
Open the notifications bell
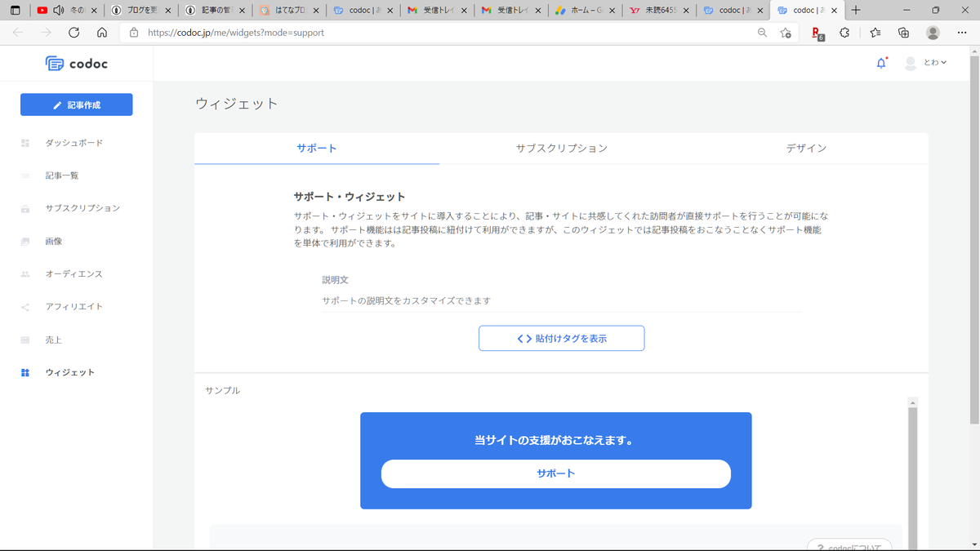point(881,63)
